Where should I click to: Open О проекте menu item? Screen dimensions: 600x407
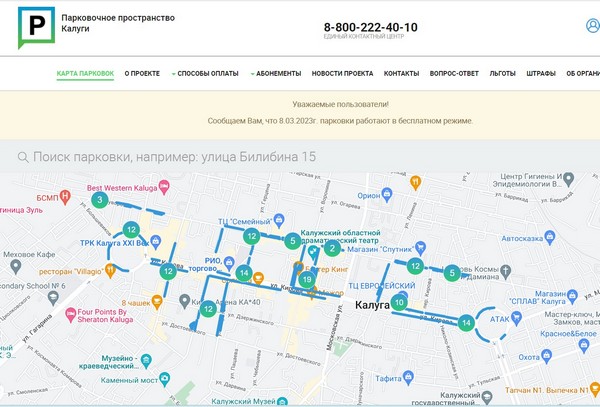click(x=142, y=73)
